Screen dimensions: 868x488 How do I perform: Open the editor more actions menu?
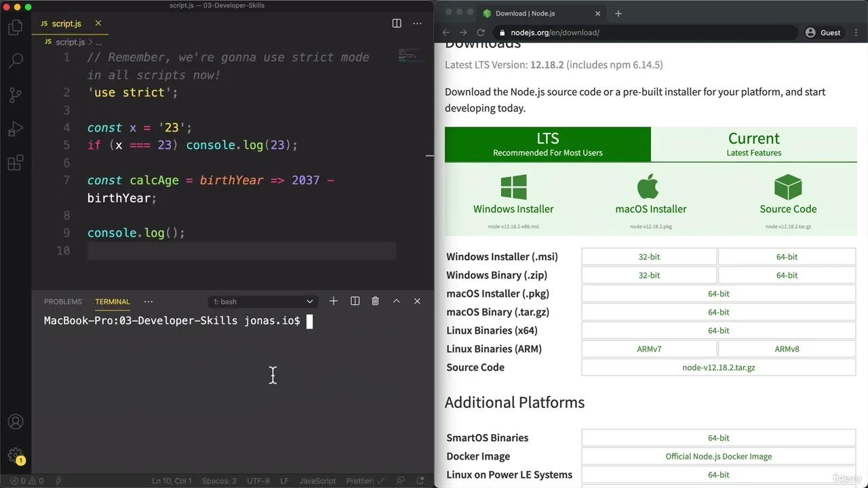(417, 23)
